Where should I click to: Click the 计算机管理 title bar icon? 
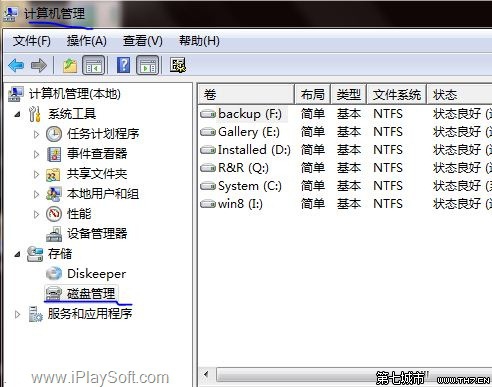point(11,14)
